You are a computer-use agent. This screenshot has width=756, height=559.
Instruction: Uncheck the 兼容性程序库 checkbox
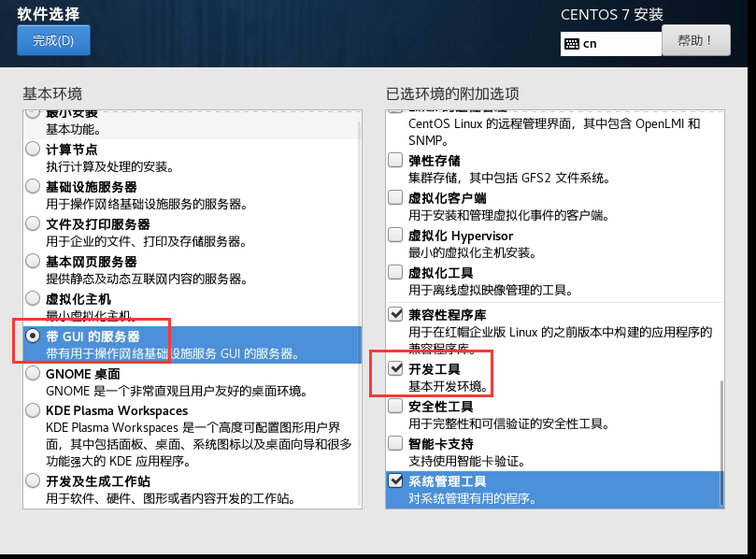395,314
